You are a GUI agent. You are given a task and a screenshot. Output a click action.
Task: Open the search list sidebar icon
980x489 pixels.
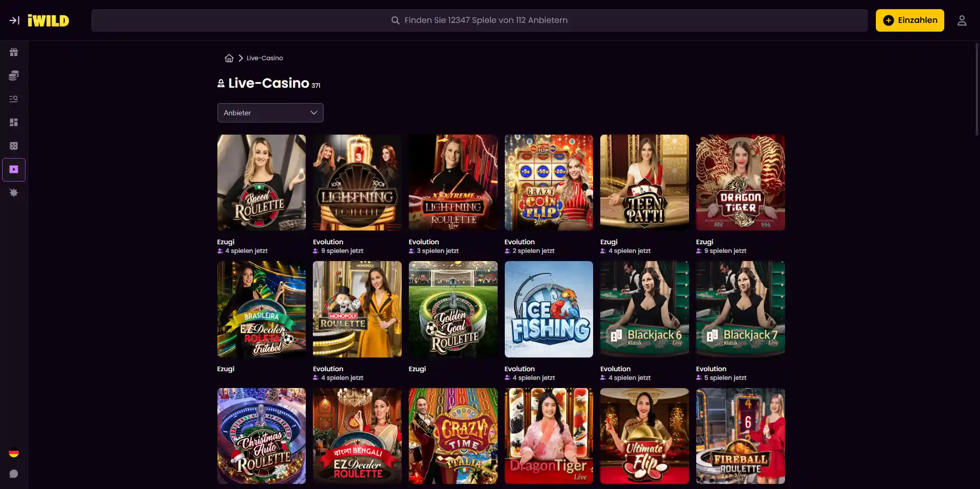(x=14, y=99)
